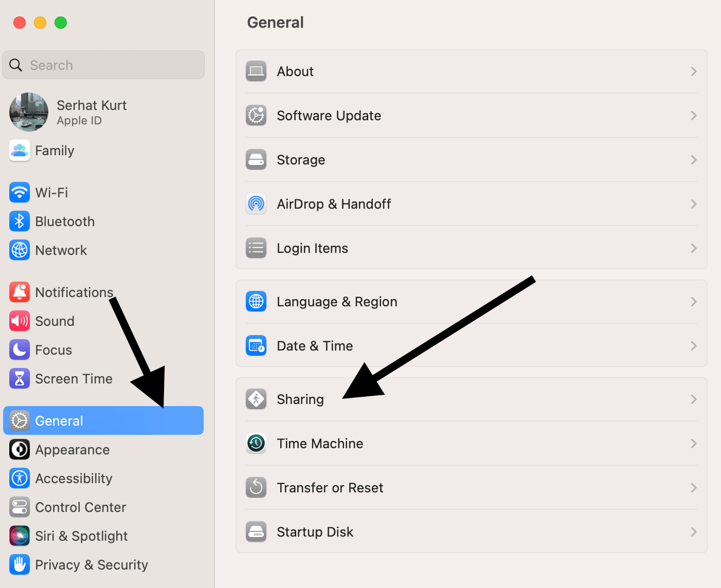Click the Storage drive icon
Image resolution: width=721 pixels, height=588 pixels.
(256, 160)
